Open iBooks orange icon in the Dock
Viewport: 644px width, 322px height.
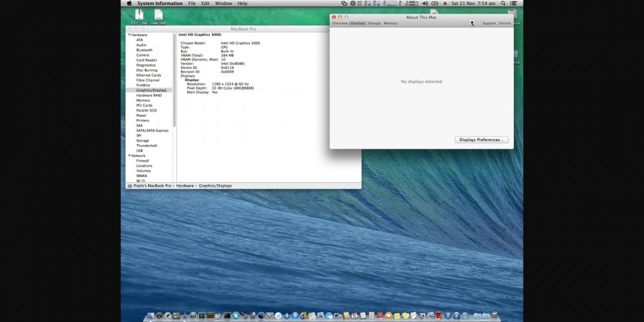click(x=388, y=316)
